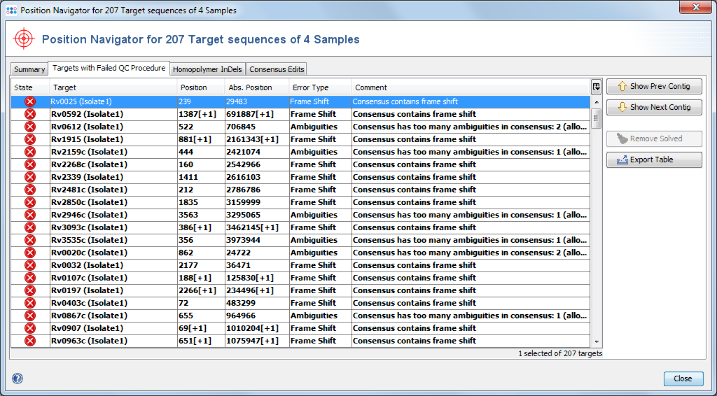Click the failed state icon for Rv2159c
Screen dimensions: 717x396
(30, 152)
